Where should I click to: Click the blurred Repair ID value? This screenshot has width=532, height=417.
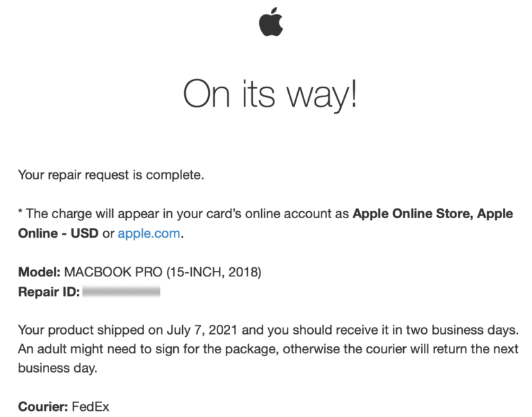pyautogui.click(x=121, y=292)
